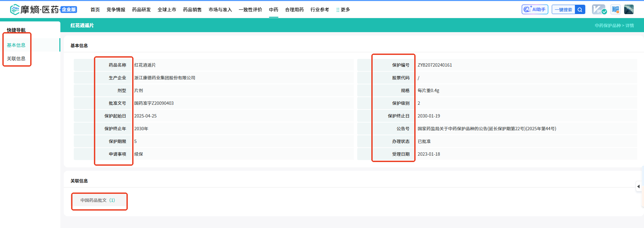This screenshot has height=228, width=644.
Task: Click the protection start date 2025-04-25
Action: pyautogui.click(x=145, y=116)
